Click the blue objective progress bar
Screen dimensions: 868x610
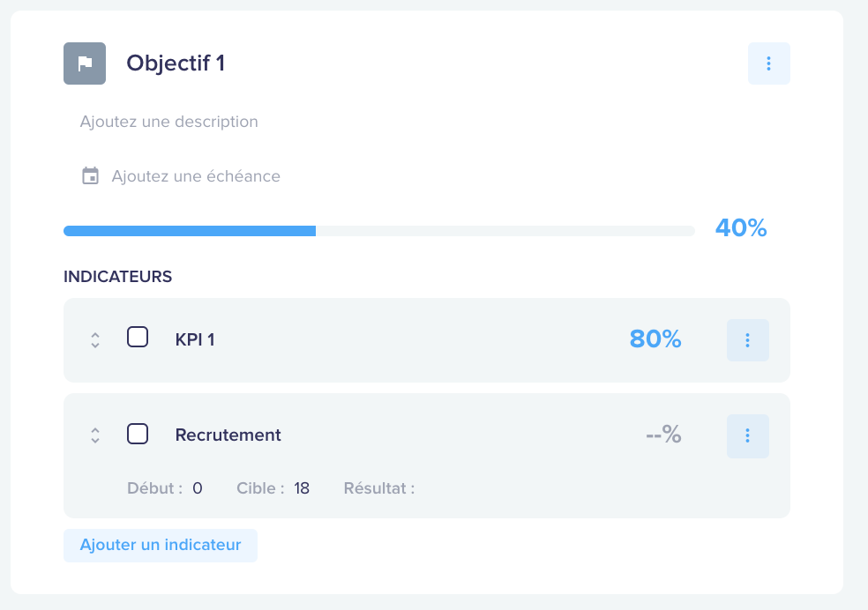(x=190, y=231)
